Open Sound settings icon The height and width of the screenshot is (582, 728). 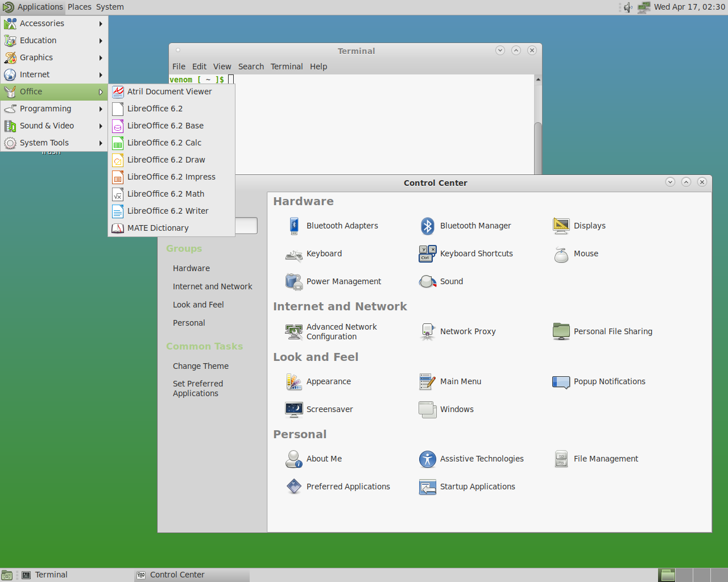(428, 281)
